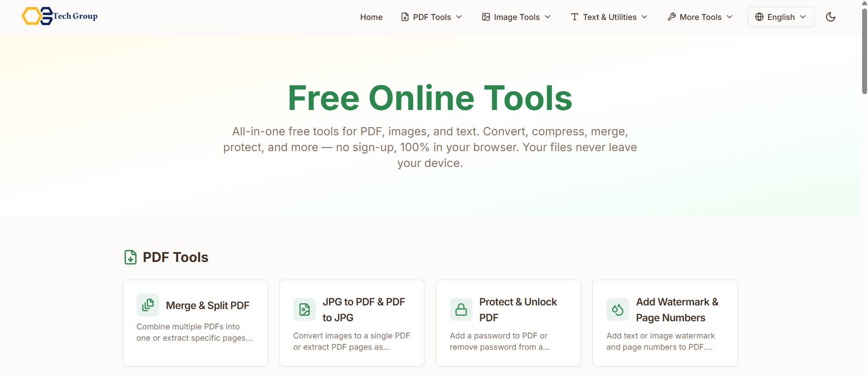Click the More Tools wrench icon
Screen dimensions: 868x376
672,17
